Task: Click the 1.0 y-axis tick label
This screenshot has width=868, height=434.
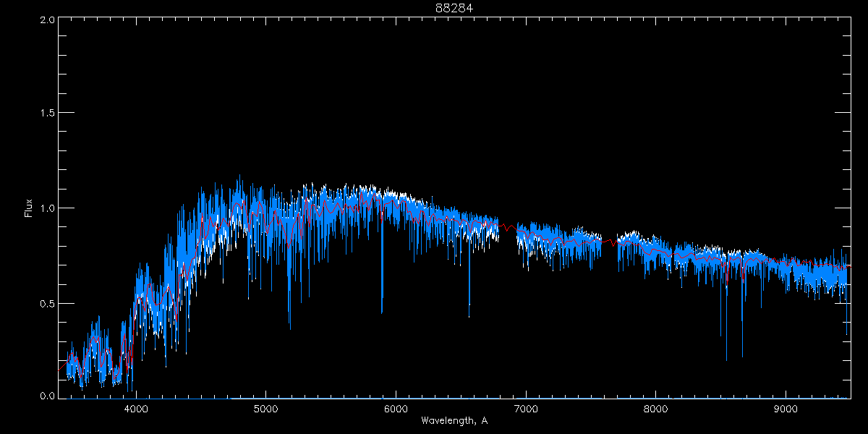Action: click(46, 208)
